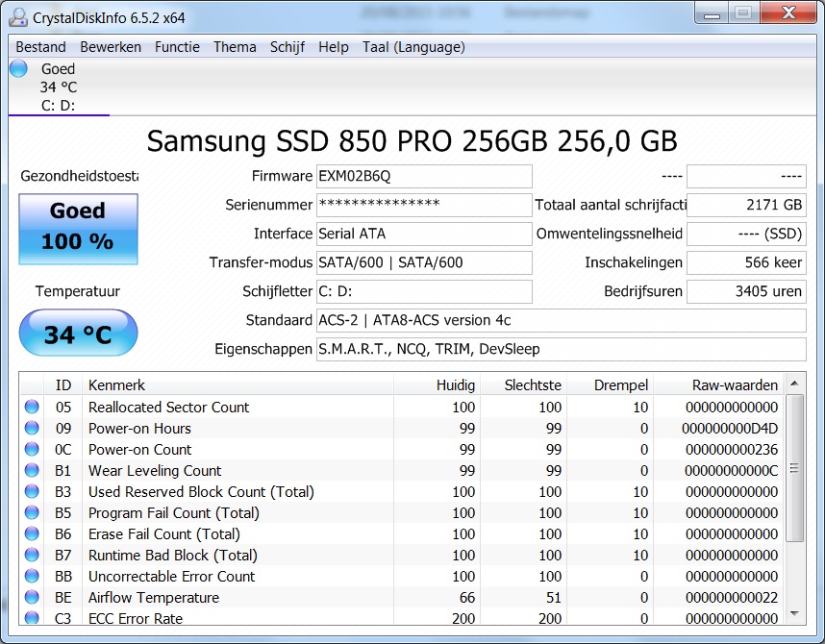Image resolution: width=825 pixels, height=644 pixels.
Task: Click the 34 °C temperature button
Action: tap(78, 332)
